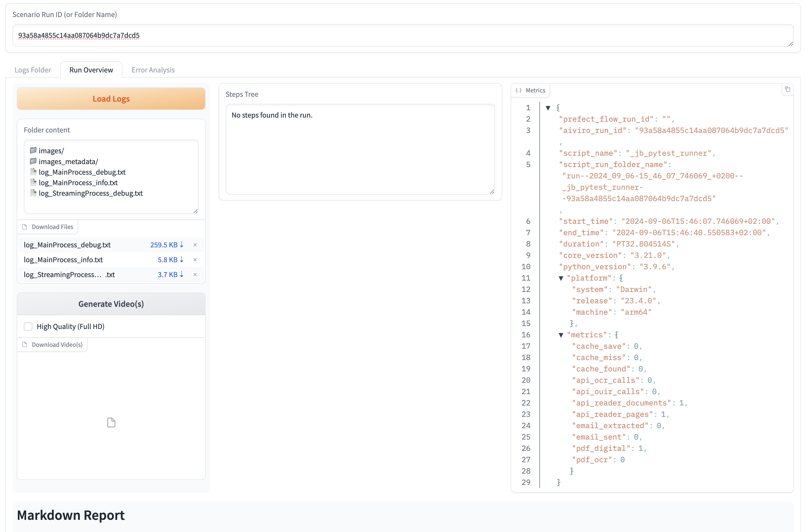The image size is (808, 532).
Task: Download log_MainProcess_info.txt via its arrow icon
Action: [x=182, y=260]
